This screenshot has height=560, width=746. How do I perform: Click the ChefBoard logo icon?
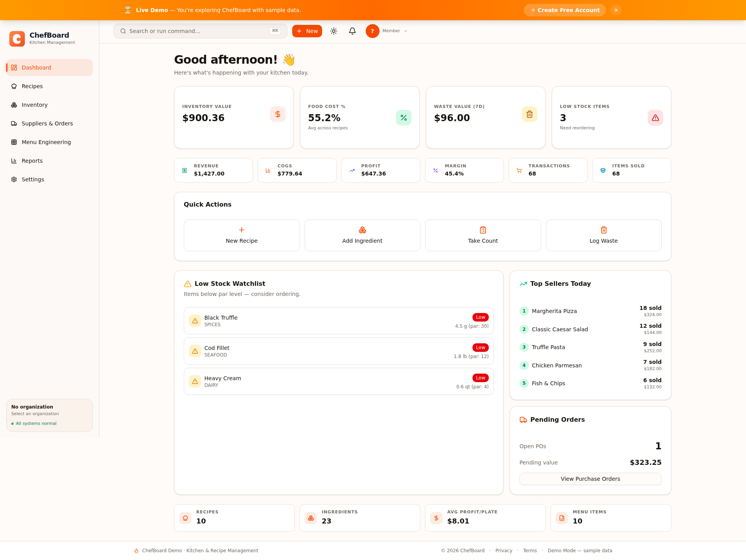click(x=17, y=38)
